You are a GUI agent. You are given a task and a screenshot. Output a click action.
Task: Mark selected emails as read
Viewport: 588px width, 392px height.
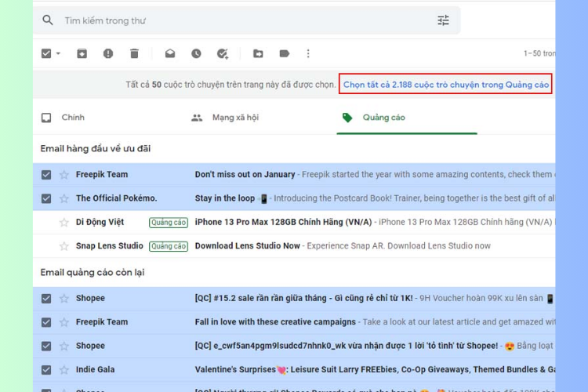click(x=170, y=53)
